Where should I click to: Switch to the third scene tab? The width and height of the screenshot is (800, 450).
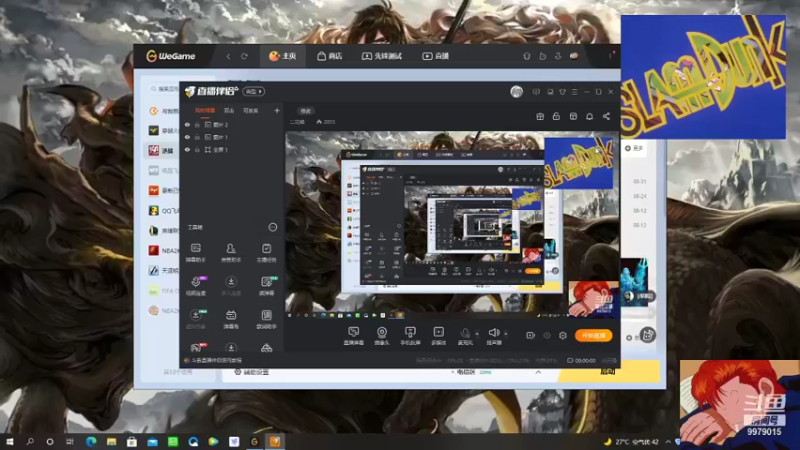tap(250, 111)
